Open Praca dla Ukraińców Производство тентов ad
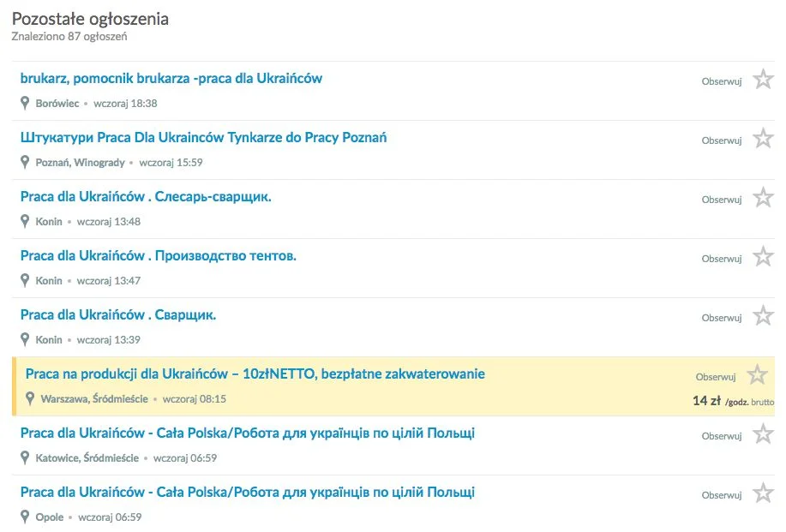This screenshot has width=786, height=532. pyautogui.click(x=159, y=256)
